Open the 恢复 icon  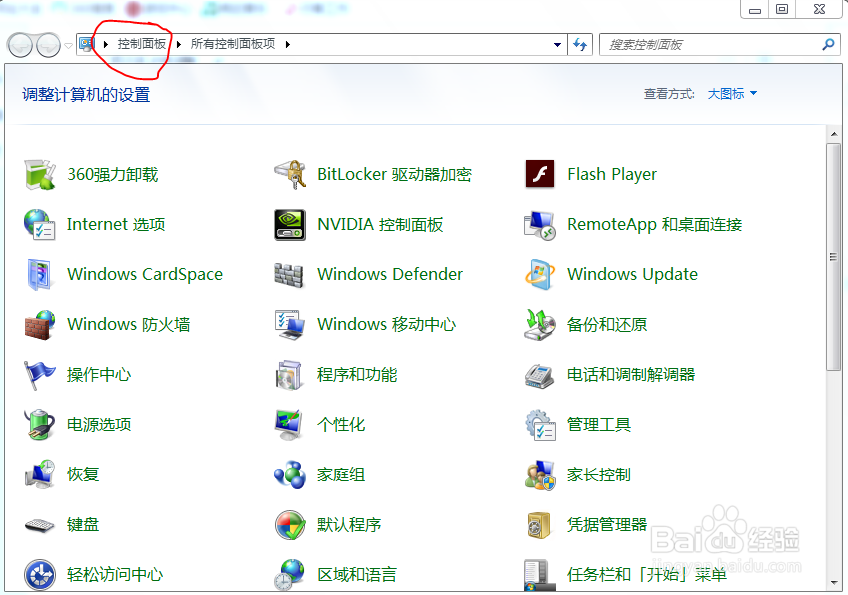(x=39, y=474)
